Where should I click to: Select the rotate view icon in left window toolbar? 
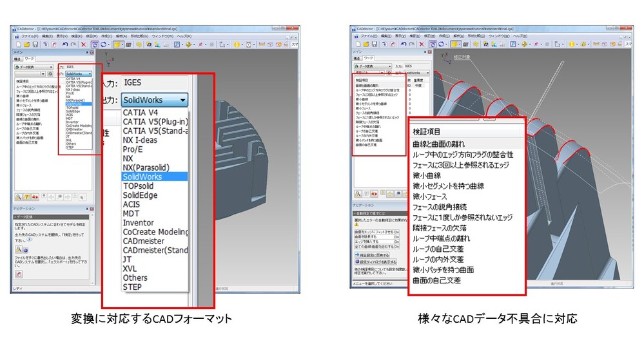(104, 44)
